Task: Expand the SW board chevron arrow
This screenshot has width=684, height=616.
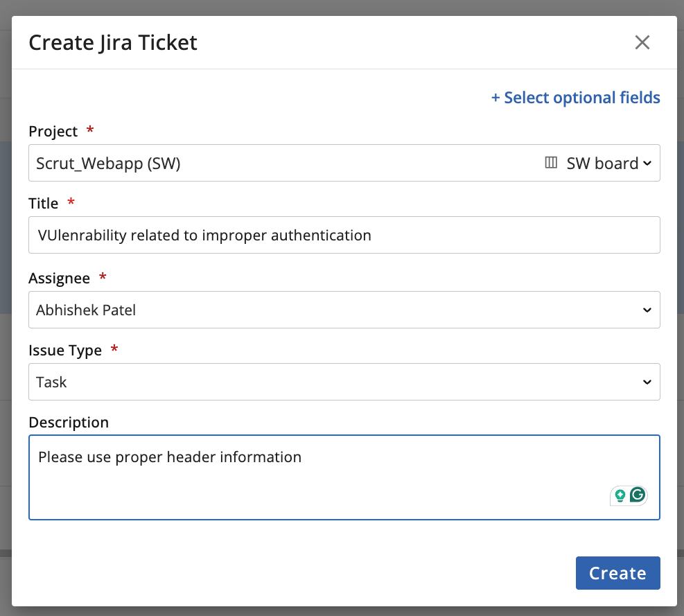Action: coord(647,163)
